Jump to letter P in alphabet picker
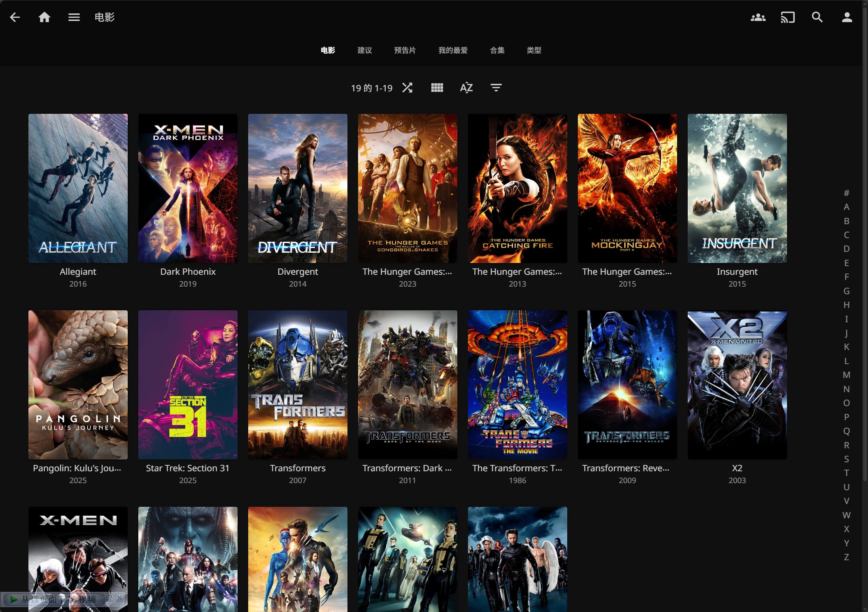This screenshot has width=868, height=612. (846, 417)
